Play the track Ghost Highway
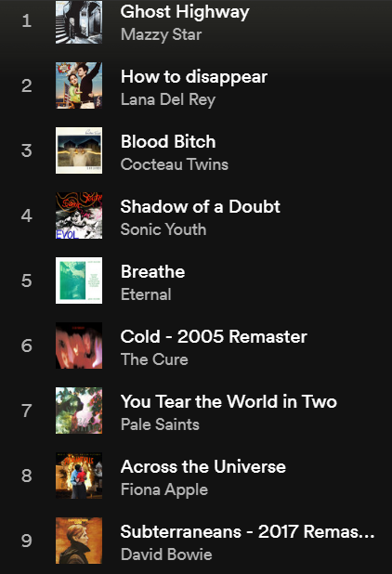The image size is (392, 574). (x=185, y=12)
